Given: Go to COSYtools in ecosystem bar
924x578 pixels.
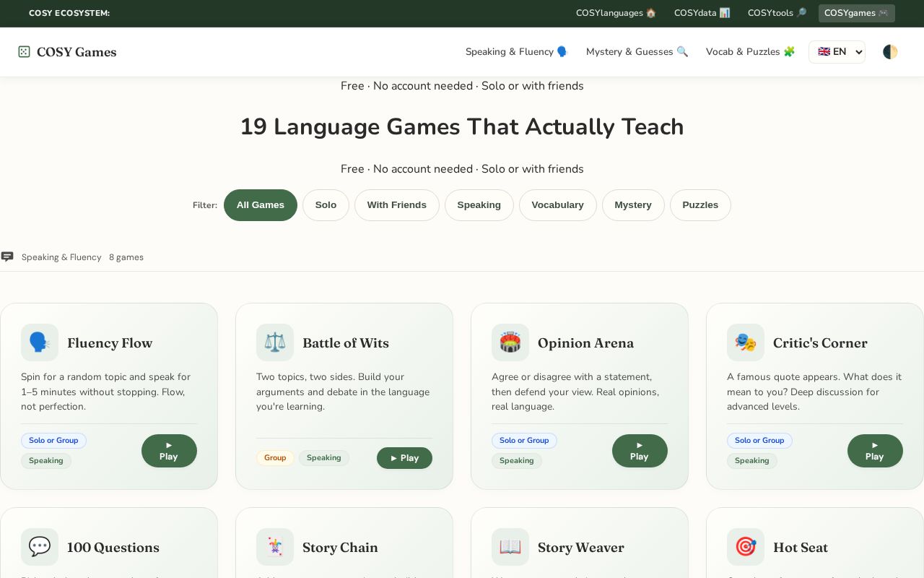Looking at the screenshot, I should coord(777,13).
